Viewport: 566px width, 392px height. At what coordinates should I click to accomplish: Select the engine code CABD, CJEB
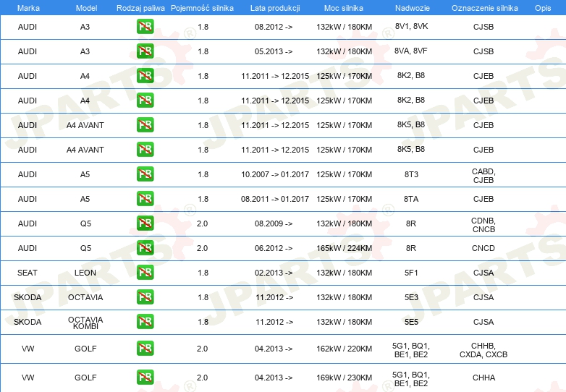tap(483, 176)
